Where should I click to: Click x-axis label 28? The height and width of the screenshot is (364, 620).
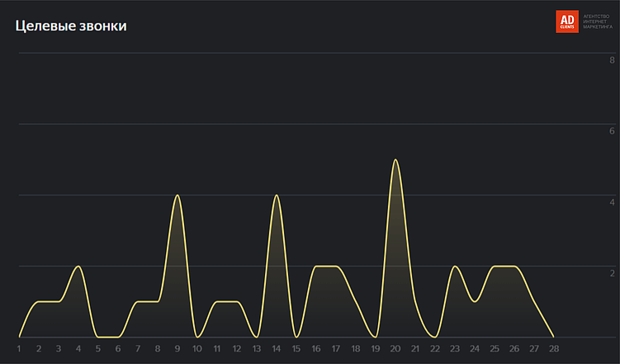[x=553, y=349]
